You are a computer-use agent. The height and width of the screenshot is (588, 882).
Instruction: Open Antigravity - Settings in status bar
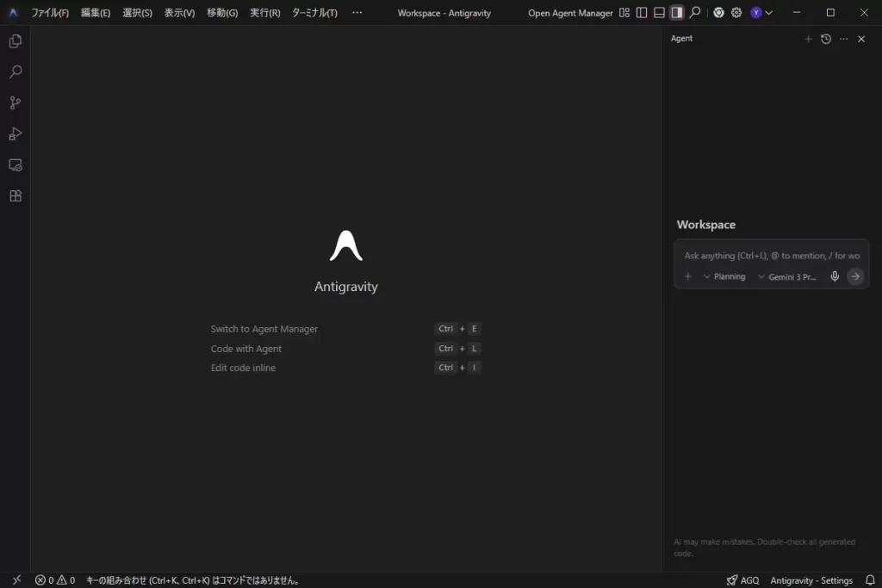tap(811, 580)
